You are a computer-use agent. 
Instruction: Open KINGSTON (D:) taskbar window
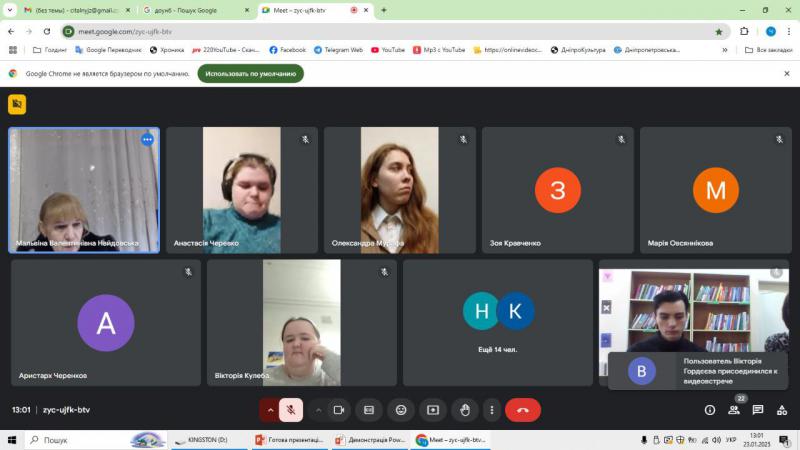coord(207,440)
